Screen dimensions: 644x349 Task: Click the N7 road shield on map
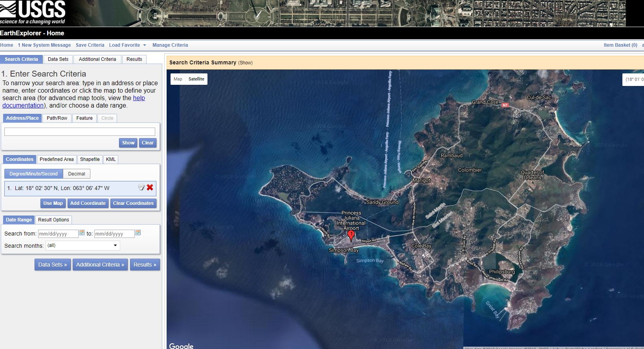[x=505, y=105]
